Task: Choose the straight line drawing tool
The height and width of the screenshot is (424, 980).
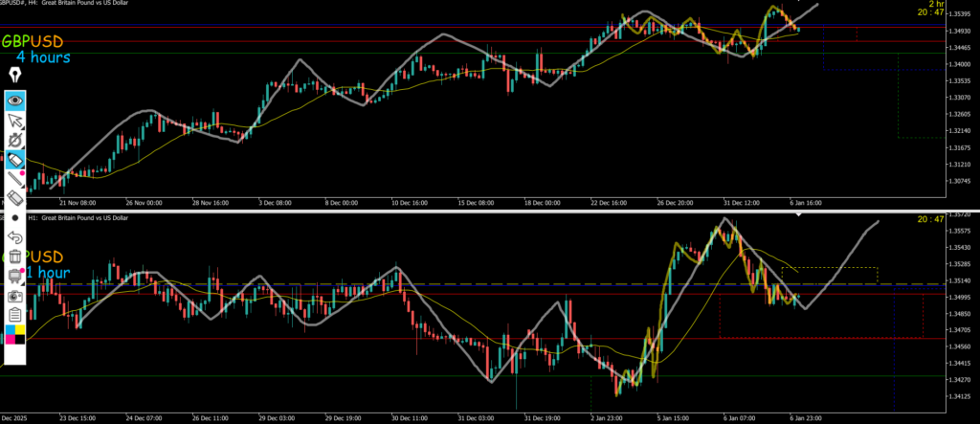Action: (x=15, y=179)
